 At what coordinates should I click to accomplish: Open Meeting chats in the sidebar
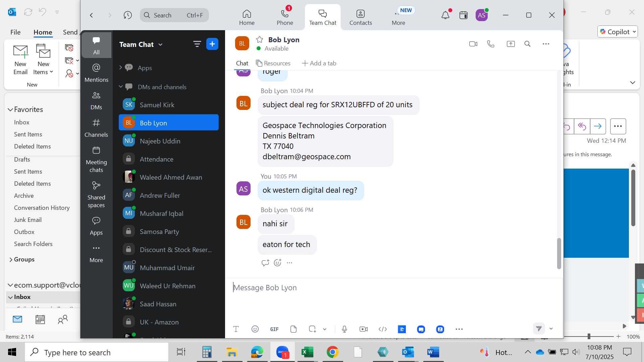coord(96,159)
